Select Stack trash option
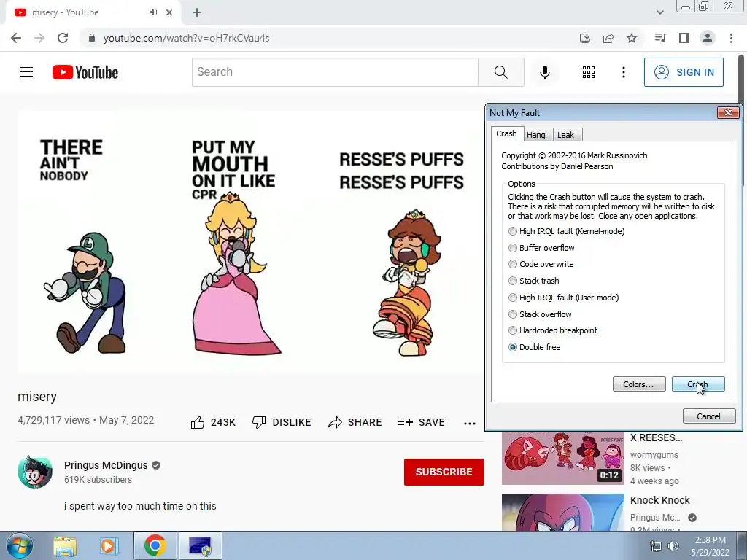The width and height of the screenshot is (747, 560). click(533, 281)
